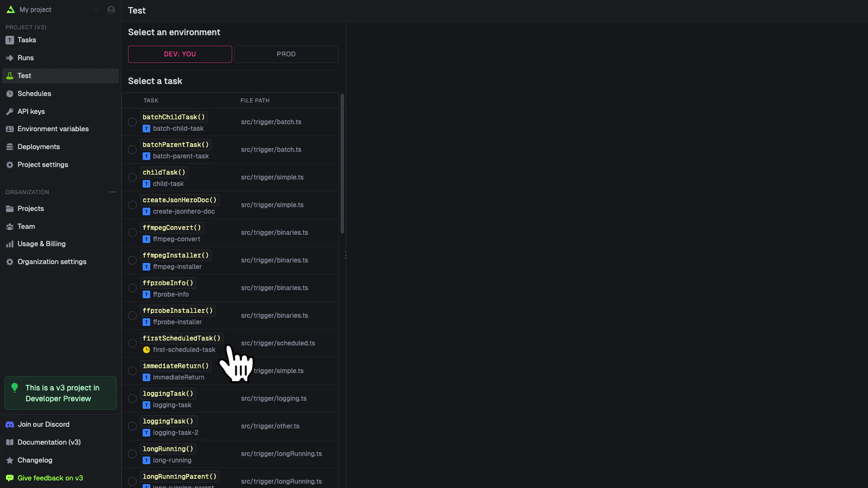Image resolution: width=868 pixels, height=488 pixels.
Task: Click Give feedback on v3
Action: (x=50, y=478)
